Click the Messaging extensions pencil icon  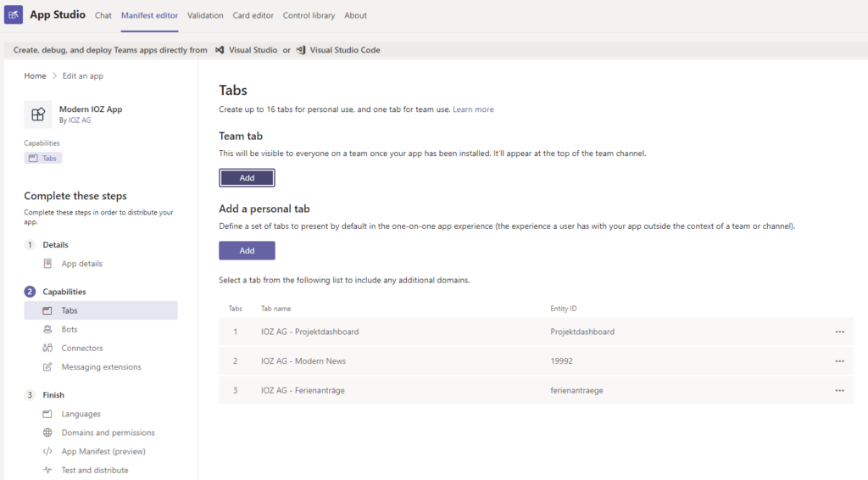[x=47, y=367]
